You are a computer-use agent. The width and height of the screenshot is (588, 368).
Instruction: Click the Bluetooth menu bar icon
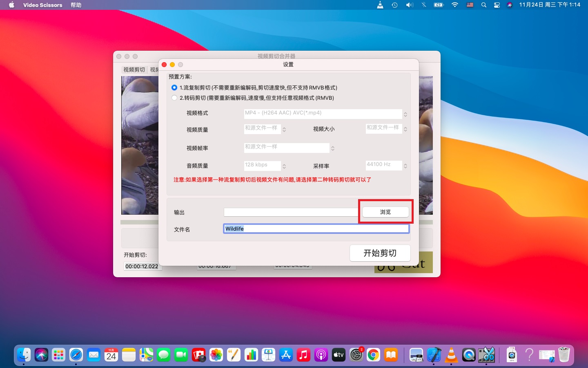(x=424, y=5)
